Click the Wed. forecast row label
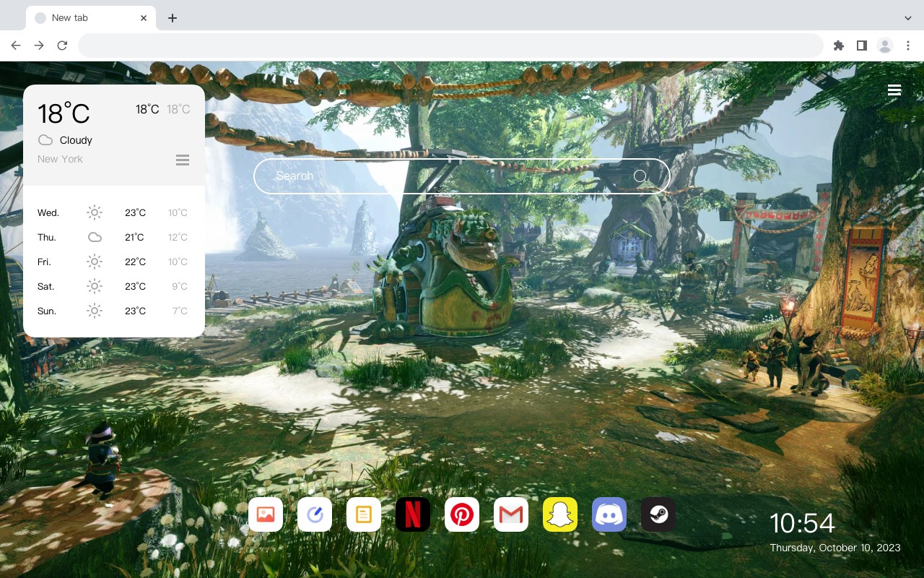Screen dimensions: 924x578 (x=48, y=212)
